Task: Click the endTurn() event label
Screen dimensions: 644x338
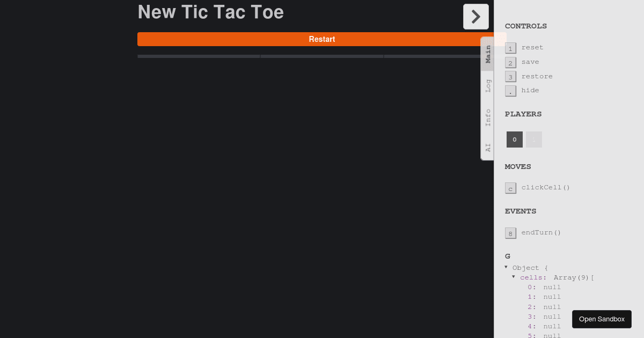Action: point(541,233)
